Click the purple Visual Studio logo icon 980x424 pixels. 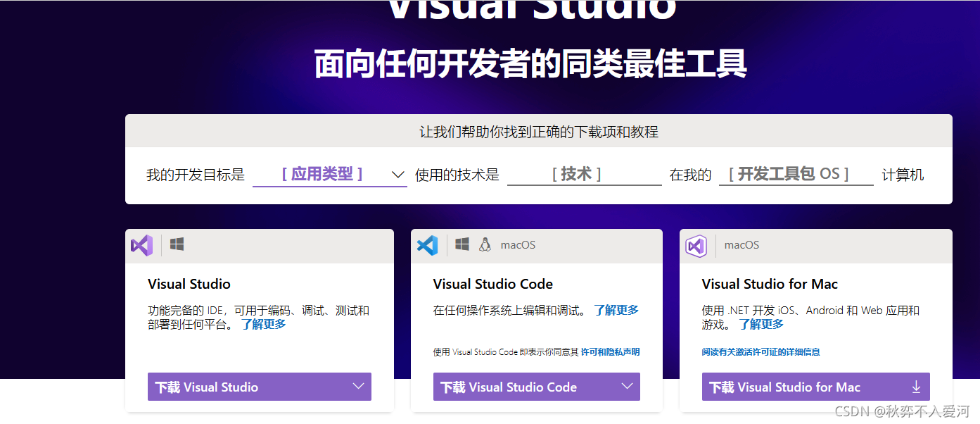pyautogui.click(x=141, y=245)
